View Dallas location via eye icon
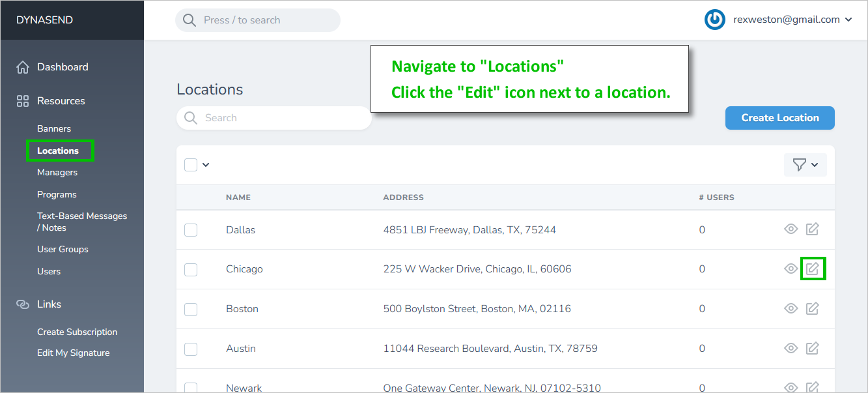Viewport: 868px width, 393px height. (x=791, y=229)
